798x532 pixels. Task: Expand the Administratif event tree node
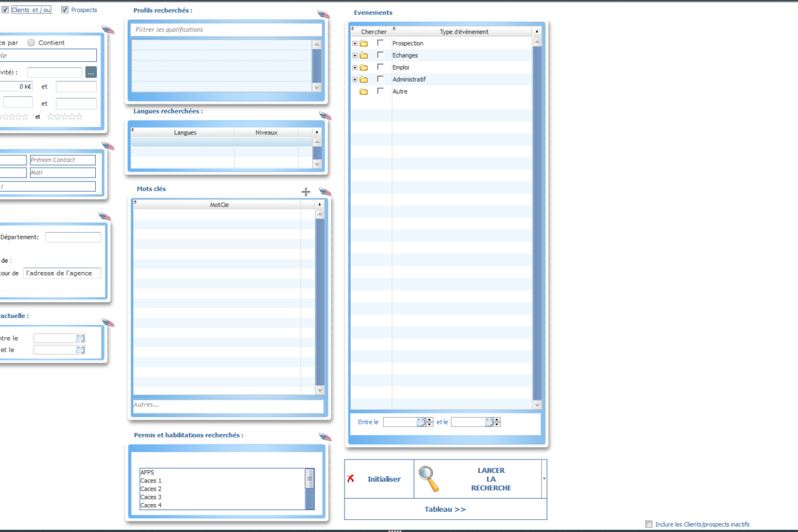[x=355, y=80]
